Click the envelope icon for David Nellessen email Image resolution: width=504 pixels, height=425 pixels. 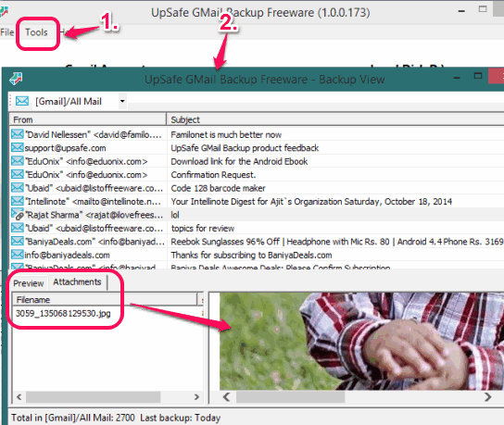(18, 134)
